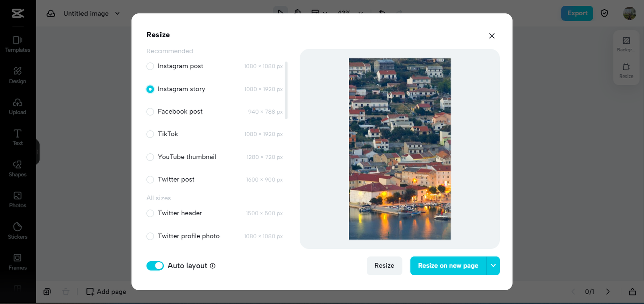The image size is (644, 304).
Task: Open the Frames panel in the sidebar
Action: pyautogui.click(x=17, y=262)
